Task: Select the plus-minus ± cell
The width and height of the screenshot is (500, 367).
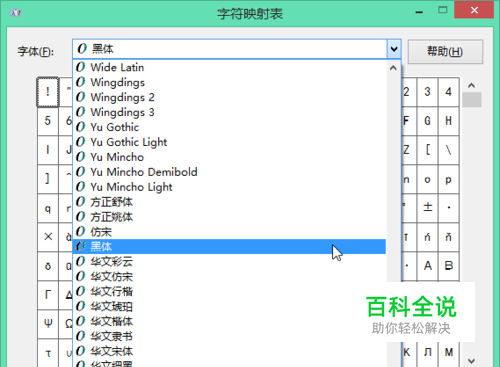Action: point(428,208)
